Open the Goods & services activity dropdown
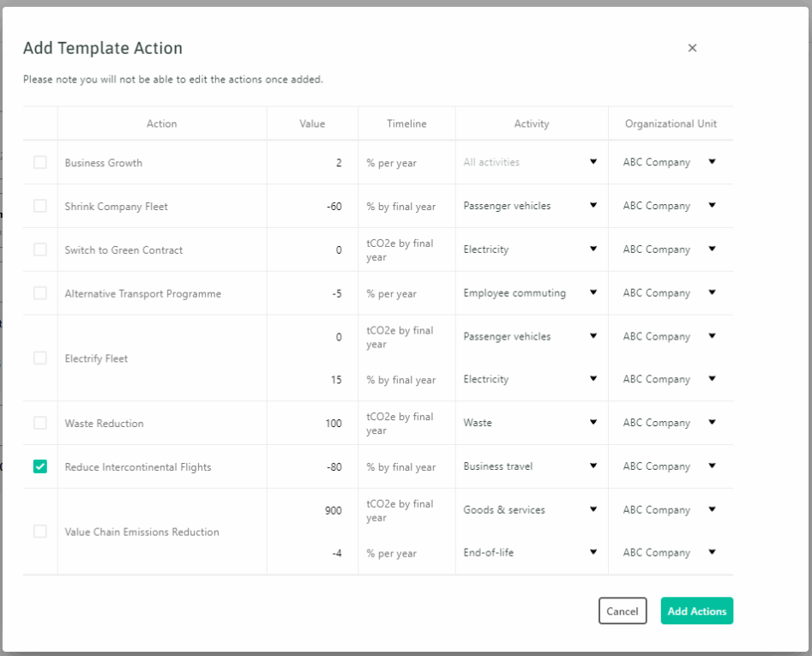The width and height of the screenshot is (812, 656). (x=531, y=509)
